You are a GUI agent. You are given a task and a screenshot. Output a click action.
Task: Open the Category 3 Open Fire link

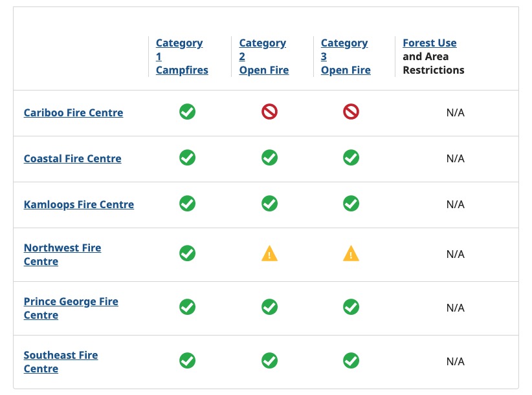(346, 56)
